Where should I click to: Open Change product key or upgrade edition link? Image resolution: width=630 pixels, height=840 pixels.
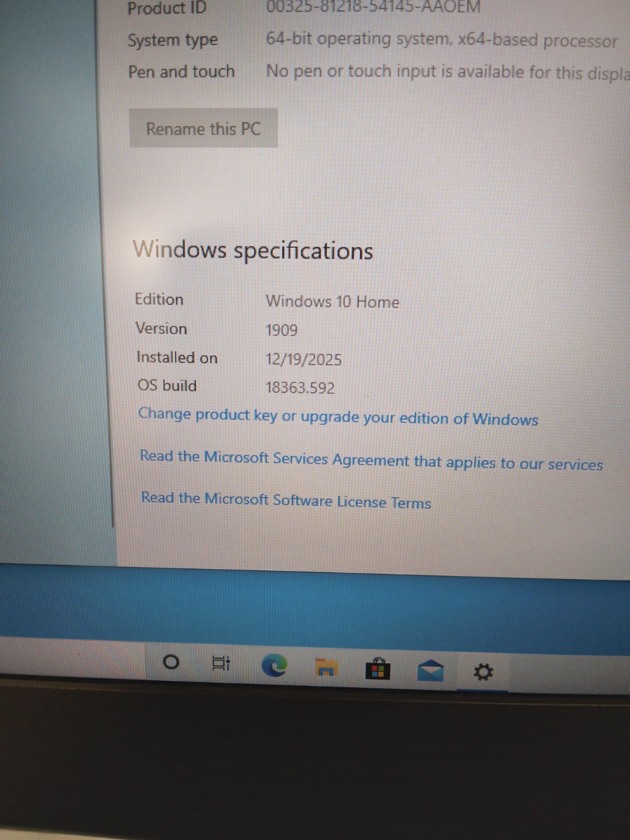click(338, 416)
